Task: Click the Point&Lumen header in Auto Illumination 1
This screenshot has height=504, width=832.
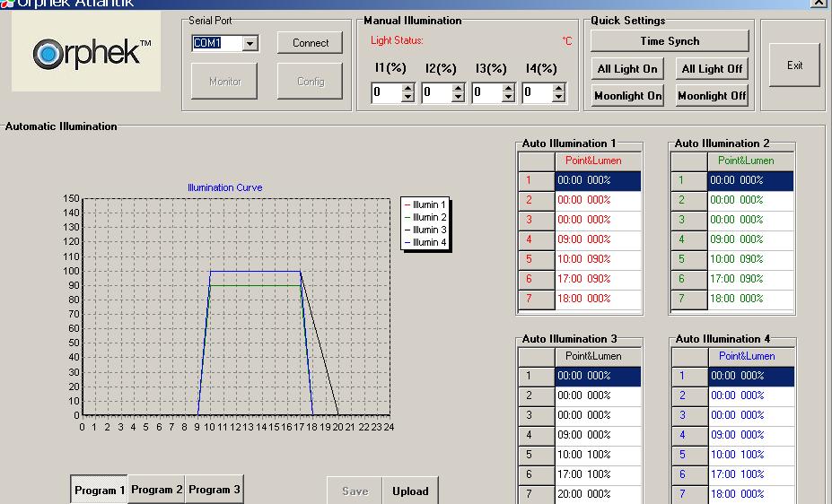Action: point(598,161)
